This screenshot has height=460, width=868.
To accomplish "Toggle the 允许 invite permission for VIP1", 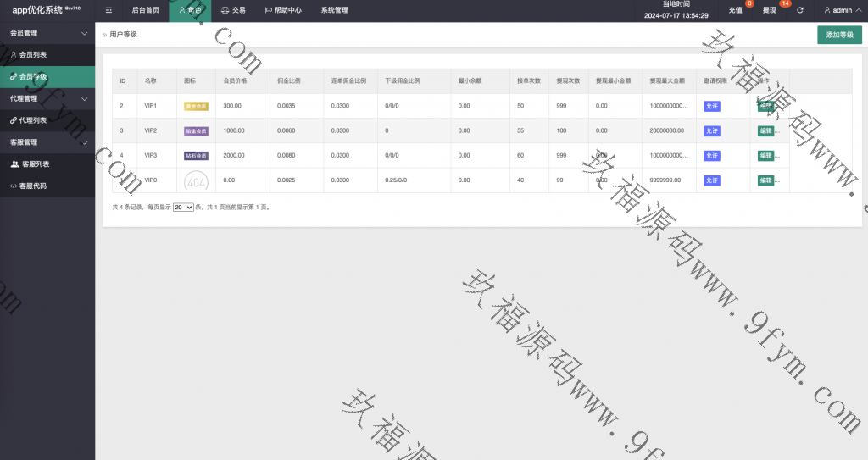I will (711, 106).
